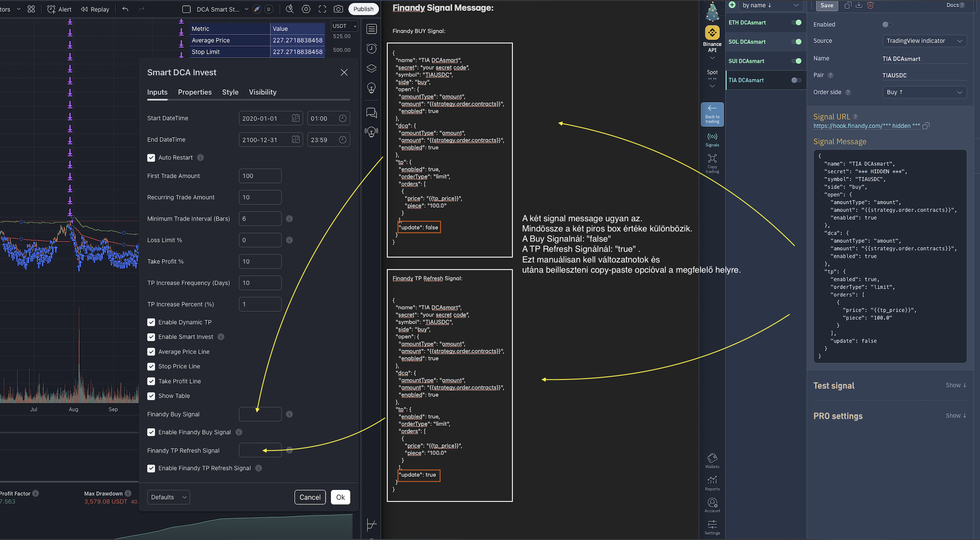Click the delete trash icon

(x=870, y=5)
